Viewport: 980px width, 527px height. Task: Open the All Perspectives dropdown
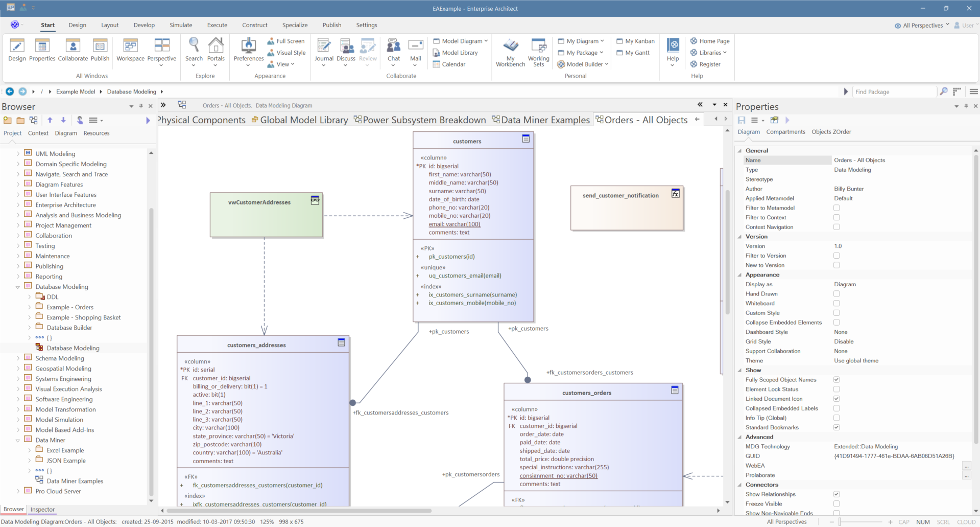point(922,26)
